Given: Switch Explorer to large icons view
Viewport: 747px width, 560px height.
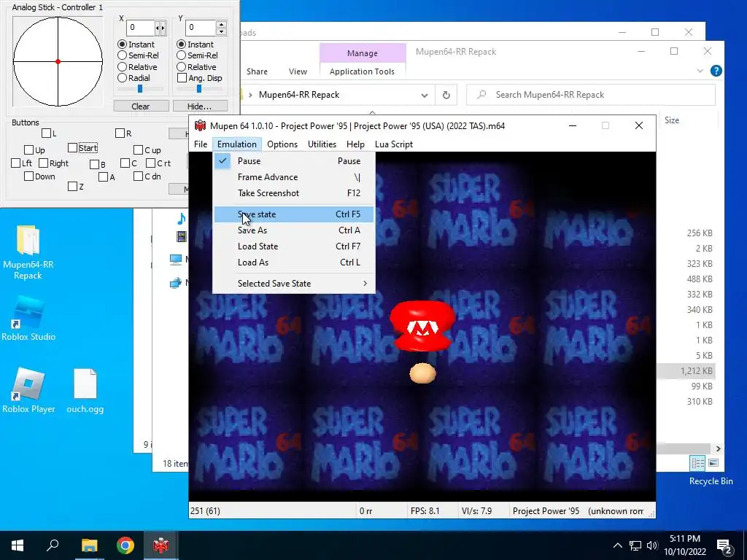Looking at the screenshot, I should [x=713, y=463].
